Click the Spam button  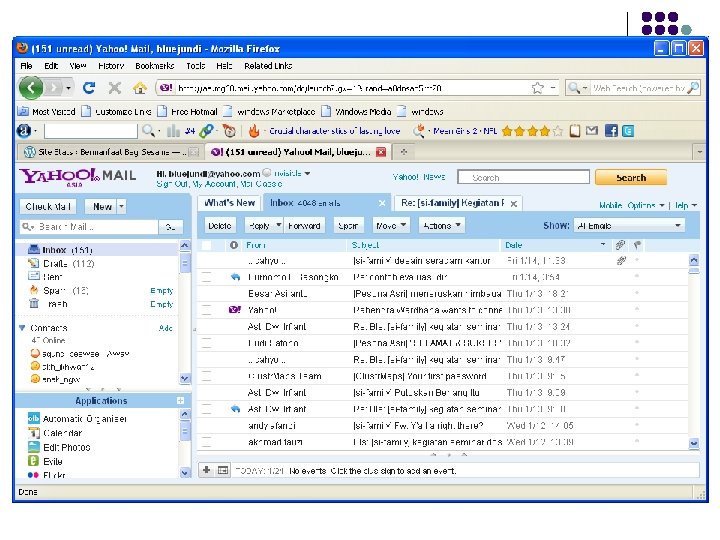click(x=348, y=225)
